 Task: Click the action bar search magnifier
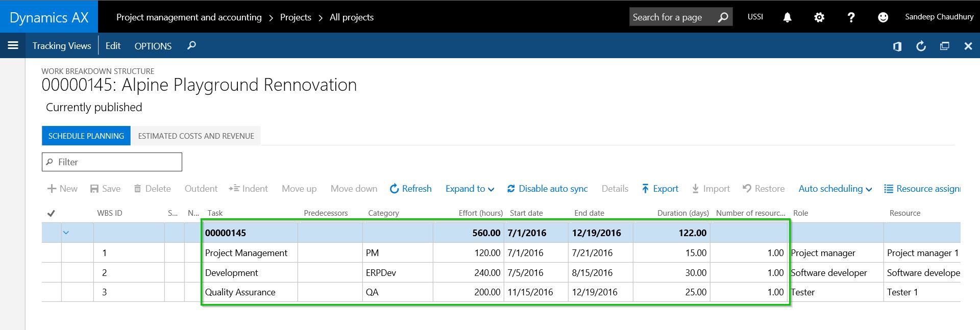pos(191,46)
